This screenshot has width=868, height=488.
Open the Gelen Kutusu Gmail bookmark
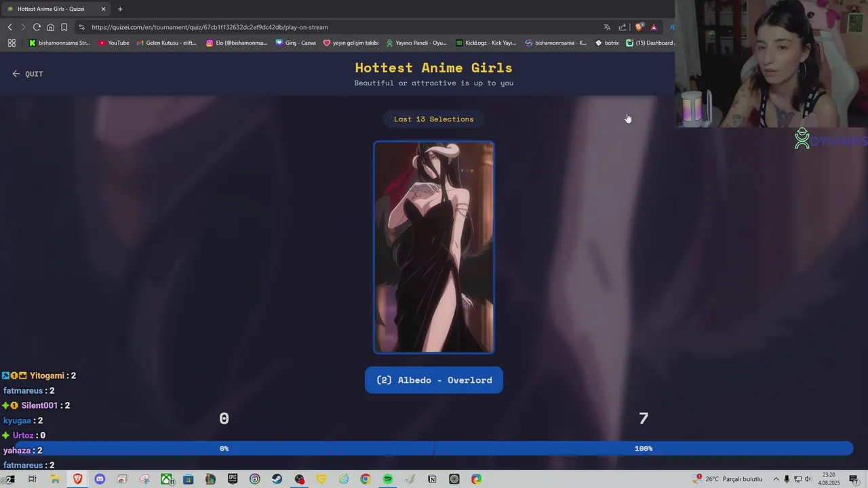tap(167, 43)
